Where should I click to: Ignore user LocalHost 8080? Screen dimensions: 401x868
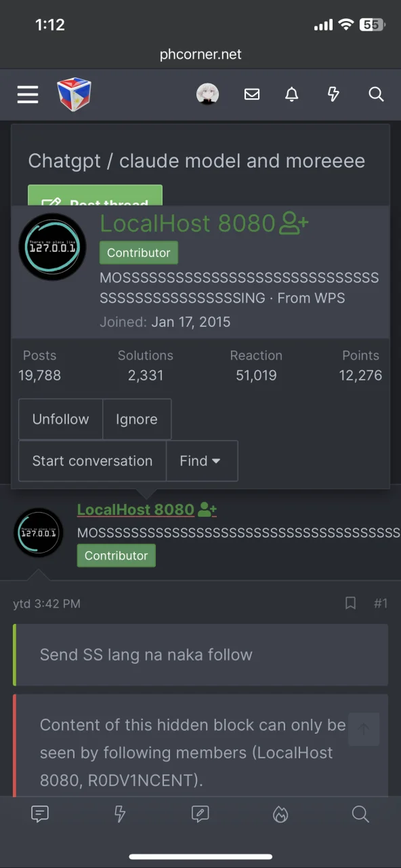(136, 419)
